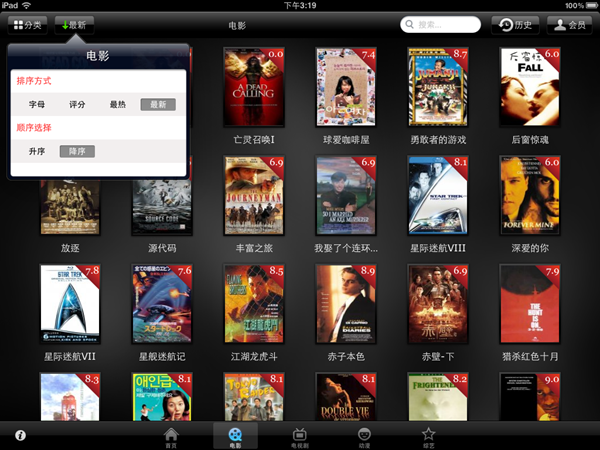
Task: Select 最热 sort option
Action: [x=117, y=104]
